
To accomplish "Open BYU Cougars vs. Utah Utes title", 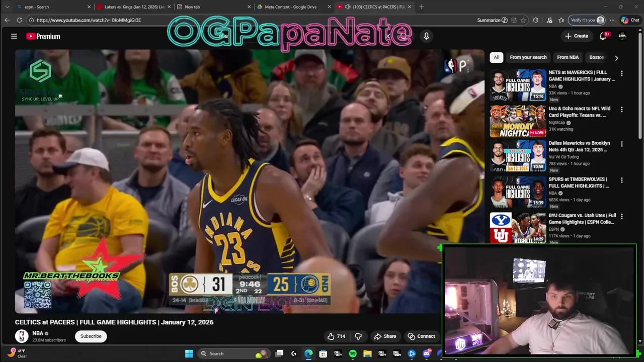I will pos(582,219).
